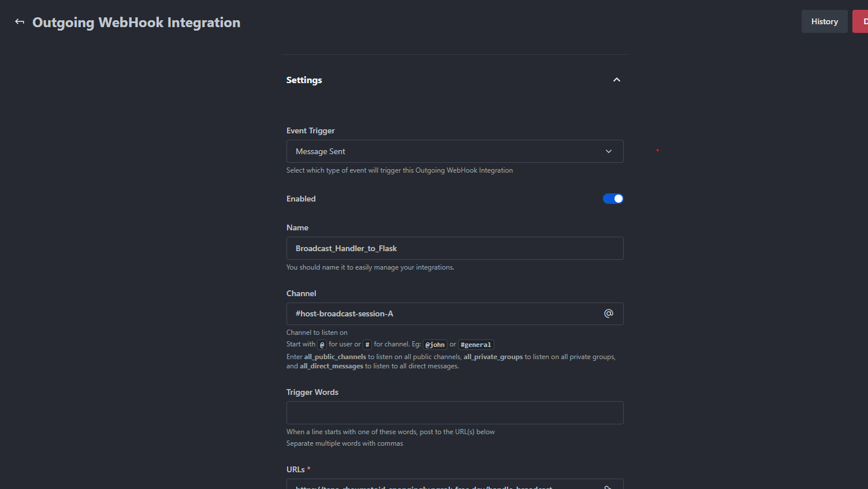Click the Outgoing WebHook Integration page title
This screenshot has width=868, height=489.
coord(136,23)
